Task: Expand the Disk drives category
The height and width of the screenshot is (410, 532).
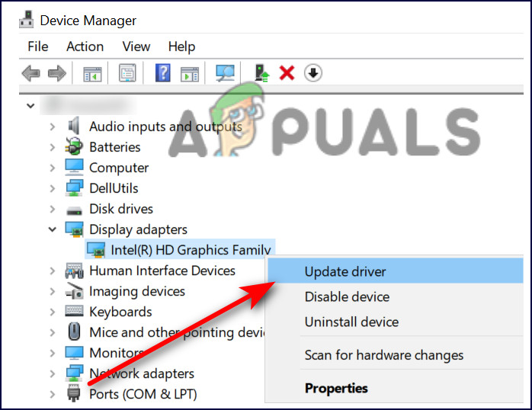Action: tap(53, 209)
